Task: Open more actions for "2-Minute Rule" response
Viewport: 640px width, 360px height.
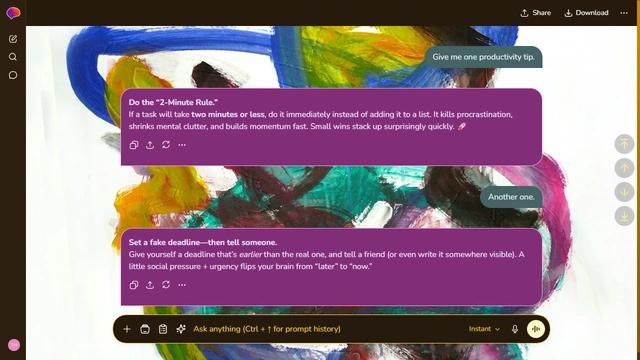Action: 182,145
